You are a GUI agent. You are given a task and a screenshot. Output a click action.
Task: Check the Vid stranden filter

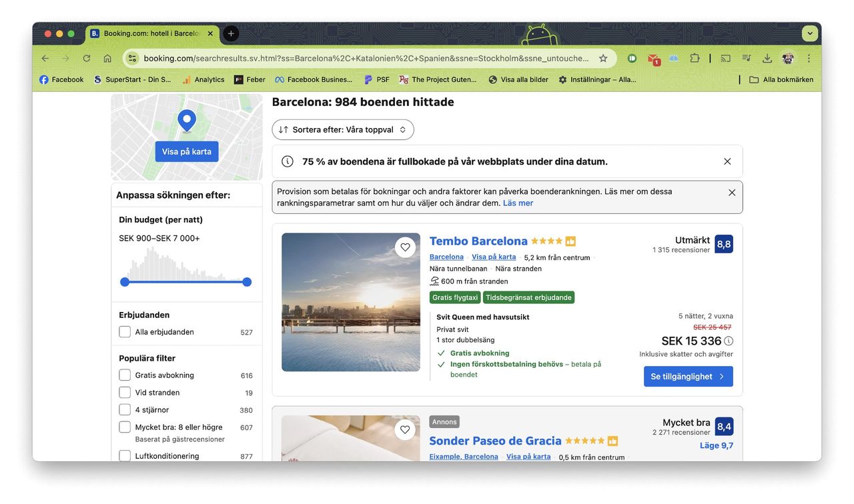point(125,392)
